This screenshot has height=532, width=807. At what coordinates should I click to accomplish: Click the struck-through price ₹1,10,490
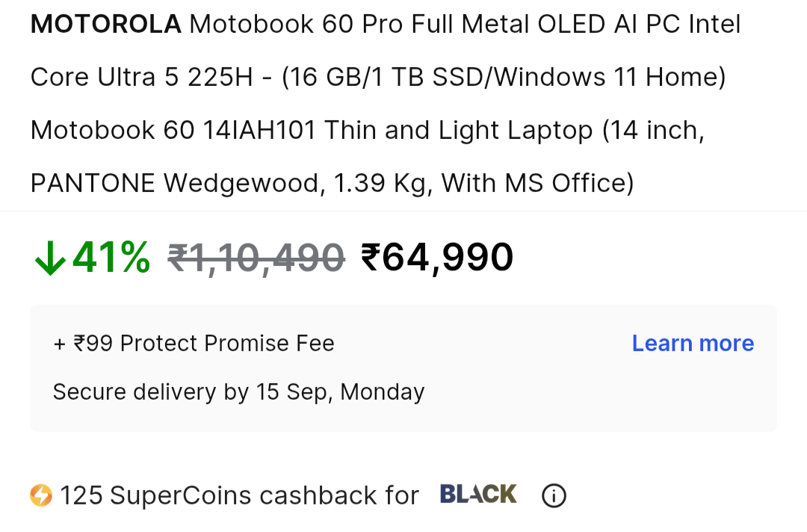click(x=256, y=257)
